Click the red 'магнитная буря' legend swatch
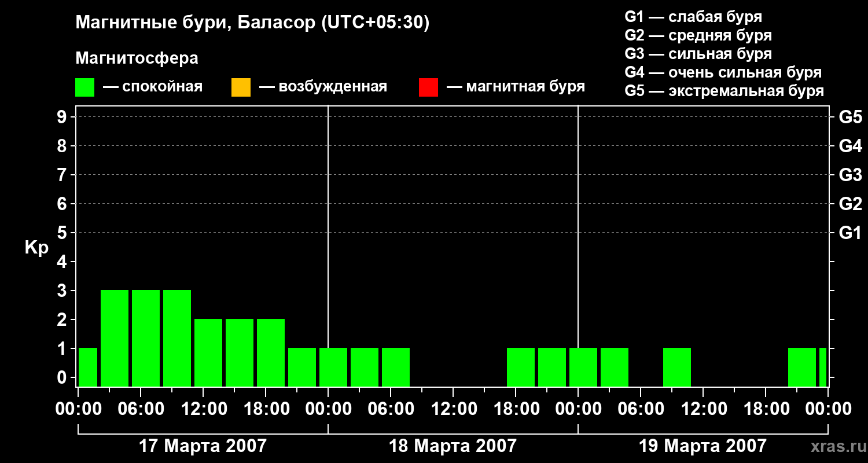The image size is (868, 463). point(428,87)
